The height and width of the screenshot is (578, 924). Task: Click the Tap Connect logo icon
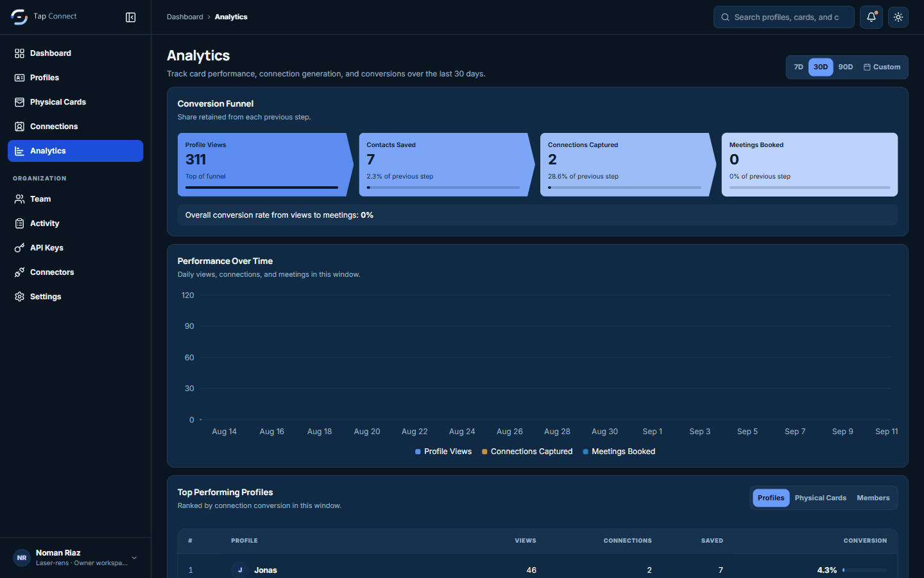[19, 17]
